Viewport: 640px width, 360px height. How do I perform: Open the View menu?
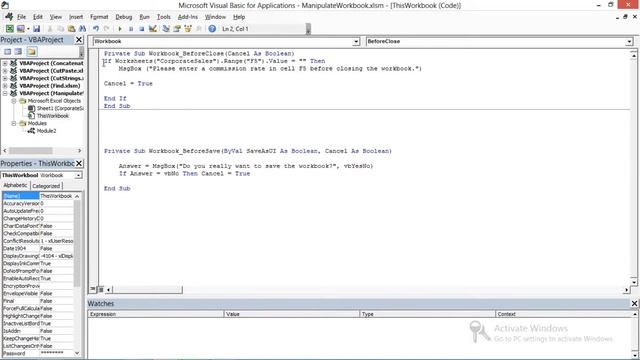click(x=56, y=17)
